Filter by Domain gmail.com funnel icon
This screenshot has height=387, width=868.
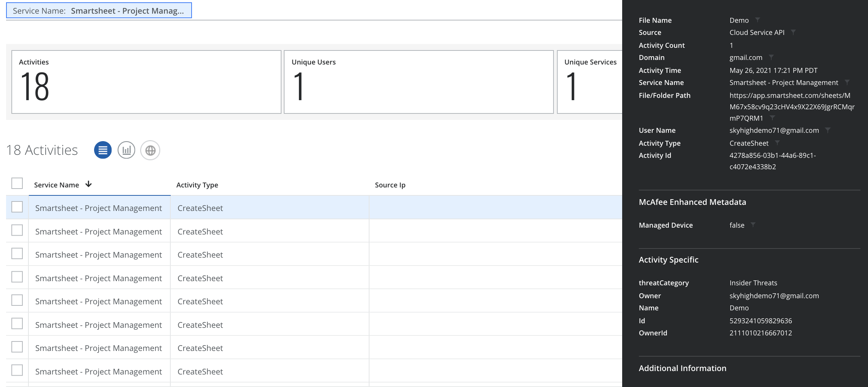click(x=771, y=57)
